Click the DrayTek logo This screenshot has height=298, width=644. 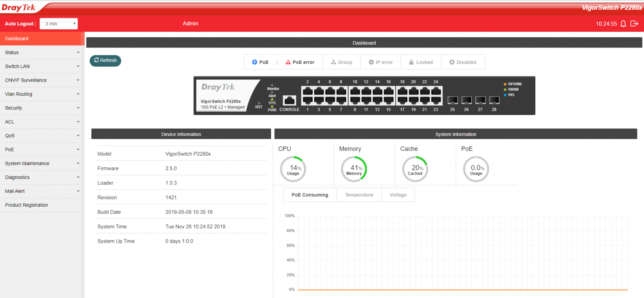pos(19,8)
